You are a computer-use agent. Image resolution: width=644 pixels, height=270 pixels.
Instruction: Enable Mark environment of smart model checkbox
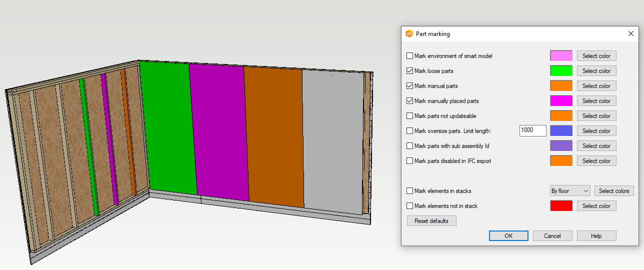(410, 56)
